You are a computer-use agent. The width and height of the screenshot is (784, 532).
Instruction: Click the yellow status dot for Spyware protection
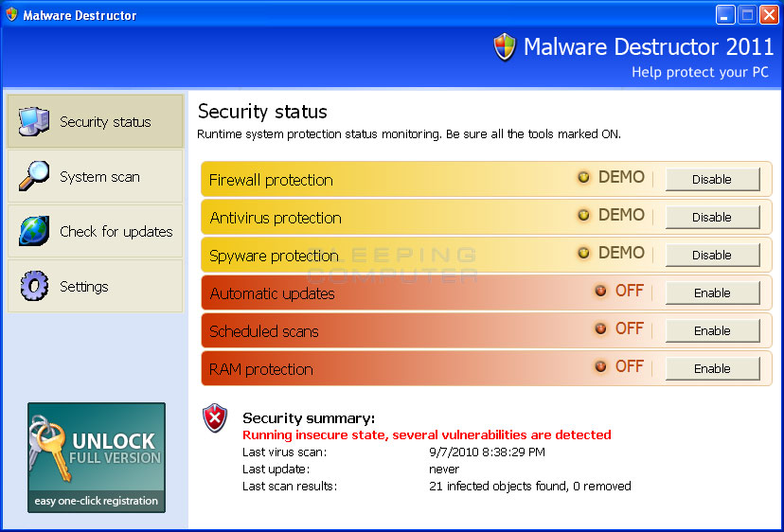(x=583, y=253)
